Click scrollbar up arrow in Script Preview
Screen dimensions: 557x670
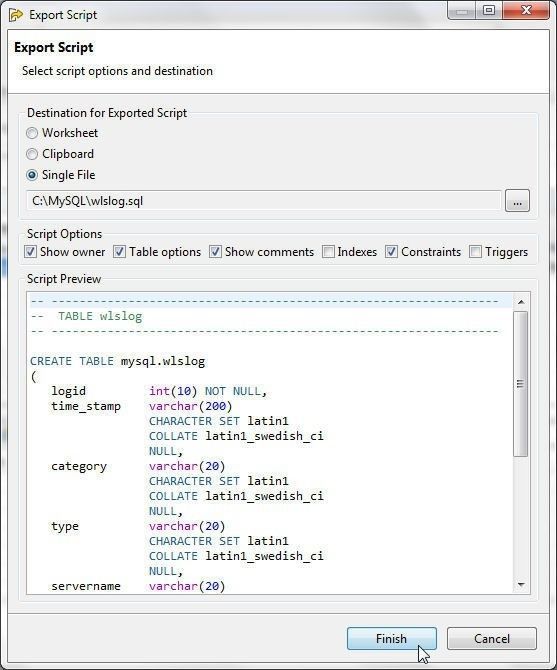pyautogui.click(x=521, y=302)
